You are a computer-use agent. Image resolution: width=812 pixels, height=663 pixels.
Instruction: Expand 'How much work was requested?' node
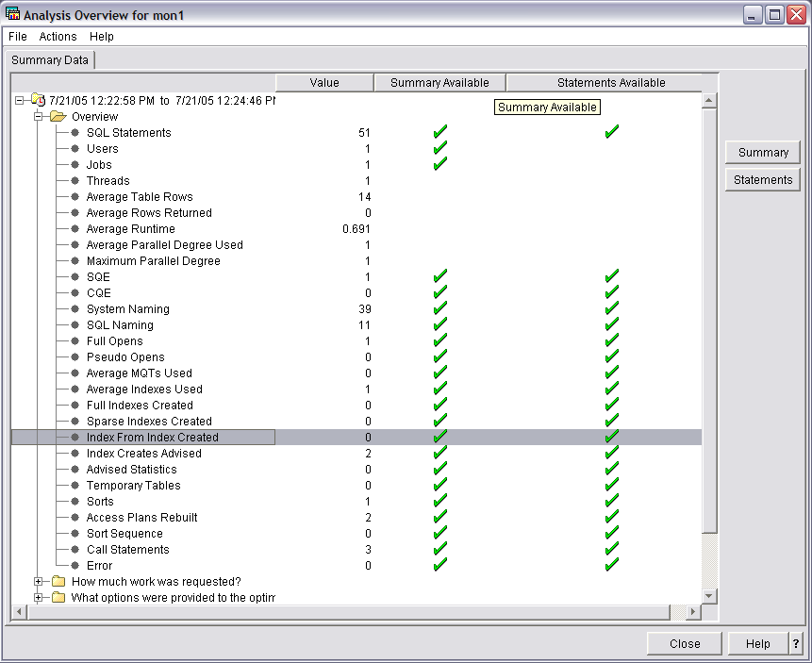click(x=39, y=582)
